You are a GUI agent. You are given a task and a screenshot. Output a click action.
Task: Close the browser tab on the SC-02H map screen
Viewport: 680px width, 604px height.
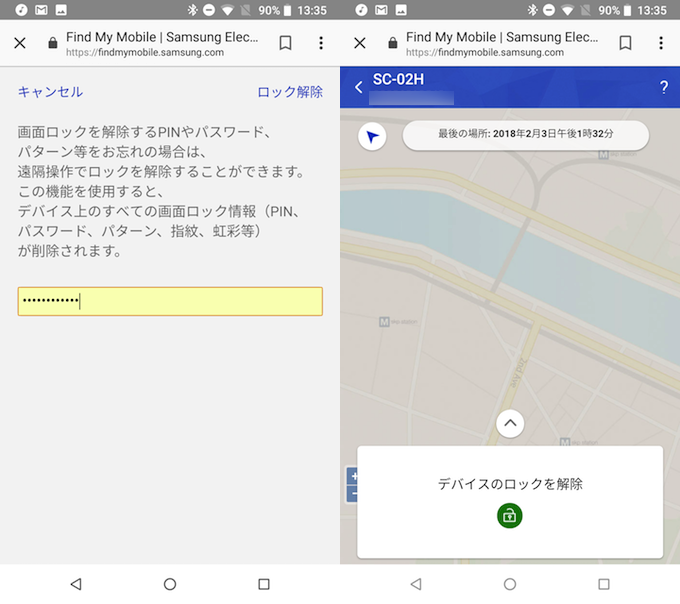(360, 43)
